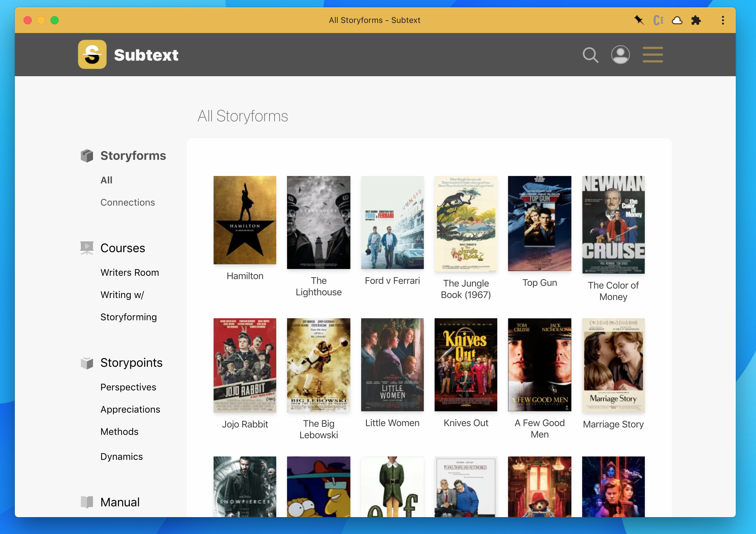Open the three-dot browser menu
Image resolution: width=756 pixels, height=534 pixels.
[723, 20]
